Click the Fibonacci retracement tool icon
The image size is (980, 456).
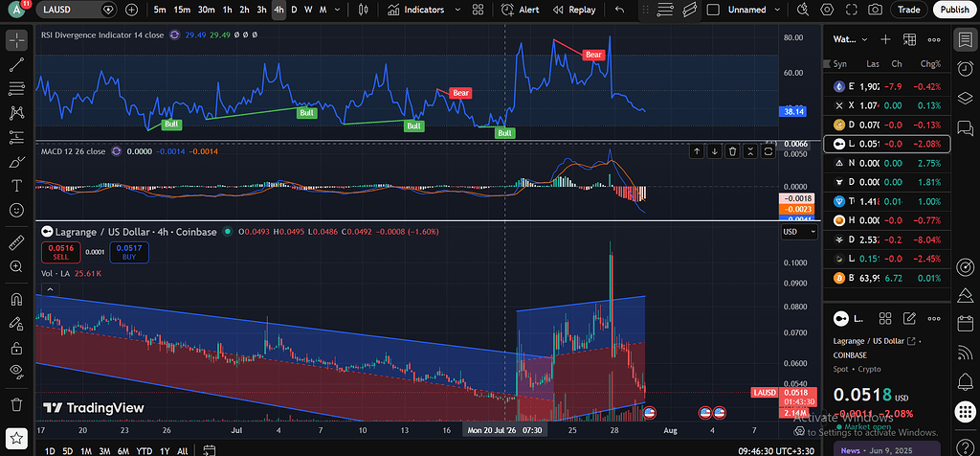coord(17,89)
